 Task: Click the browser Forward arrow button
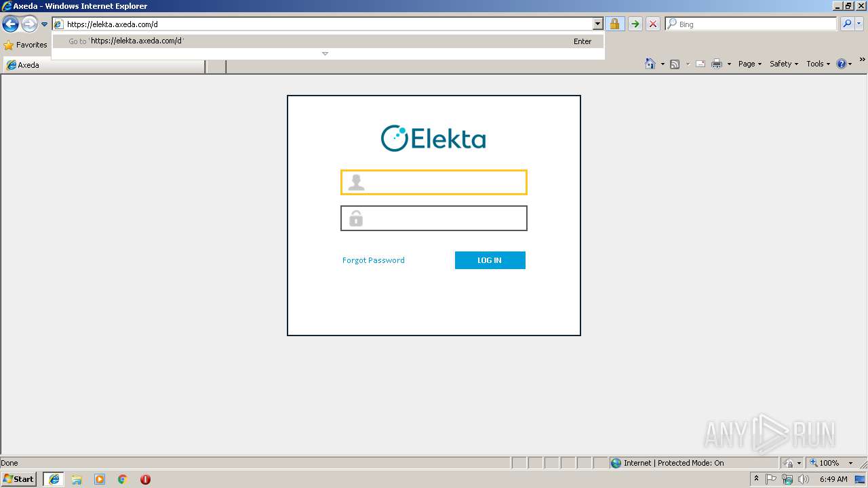tap(29, 24)
